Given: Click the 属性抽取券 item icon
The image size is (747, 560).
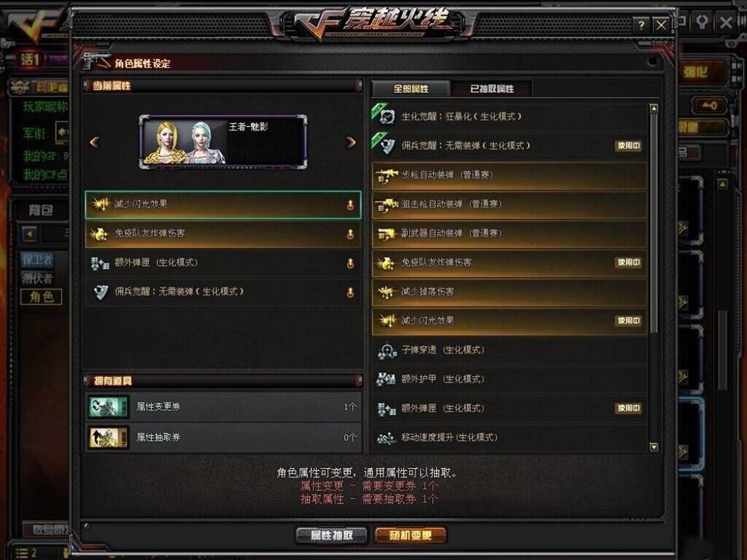Looking at the screenshot, I should pyautogui.click(x=109, y=437).
